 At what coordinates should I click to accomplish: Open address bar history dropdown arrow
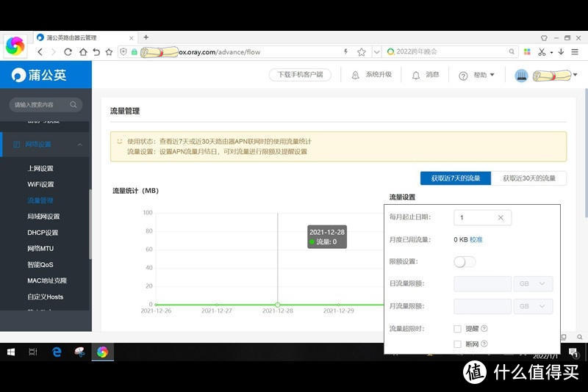click(377, 52)
